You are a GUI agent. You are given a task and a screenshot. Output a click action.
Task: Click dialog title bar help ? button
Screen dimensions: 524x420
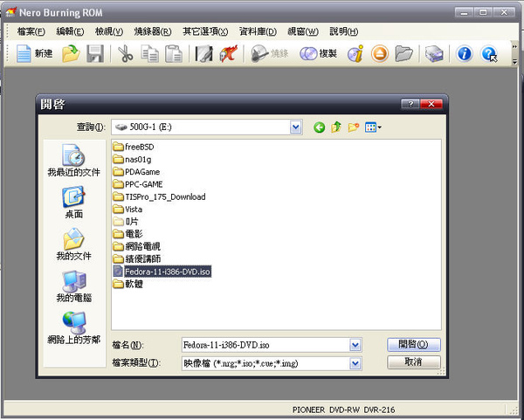410,104
